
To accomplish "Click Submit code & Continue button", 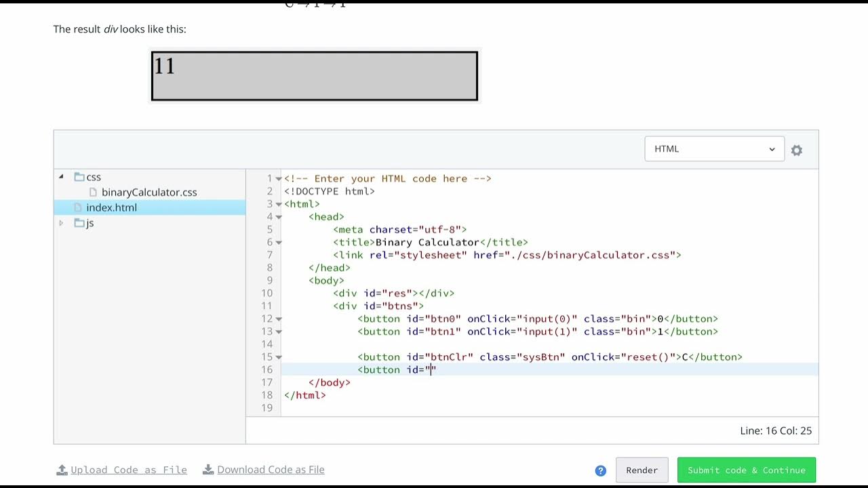I will [x=747, y=470].
